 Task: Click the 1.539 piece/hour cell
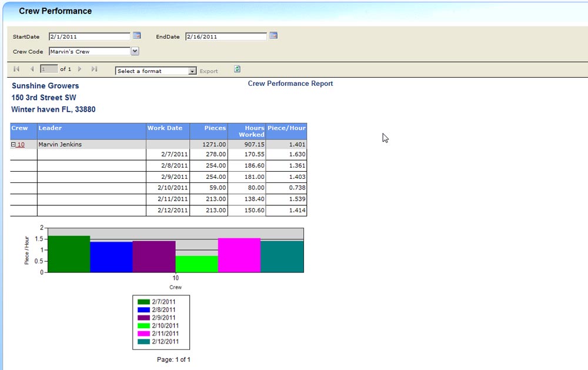pyautogui.click(x=286, y=199)
